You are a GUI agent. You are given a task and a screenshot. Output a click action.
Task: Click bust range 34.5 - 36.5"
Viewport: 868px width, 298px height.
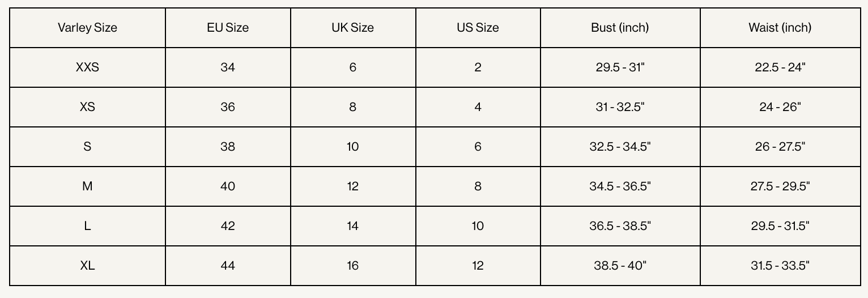click(620, 186)
